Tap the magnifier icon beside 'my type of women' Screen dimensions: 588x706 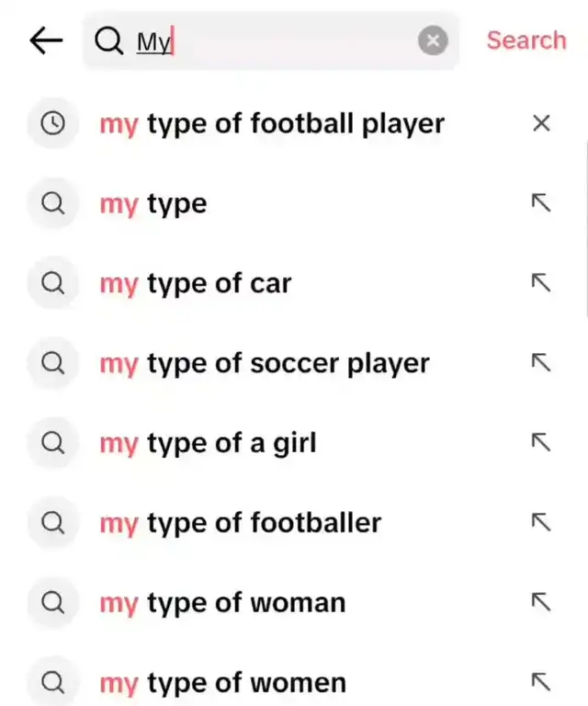[53, 682]
